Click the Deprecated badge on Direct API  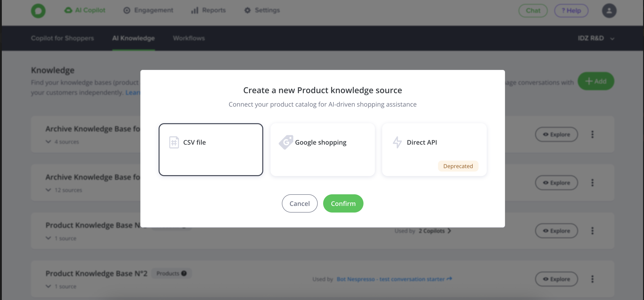[458, 166]
